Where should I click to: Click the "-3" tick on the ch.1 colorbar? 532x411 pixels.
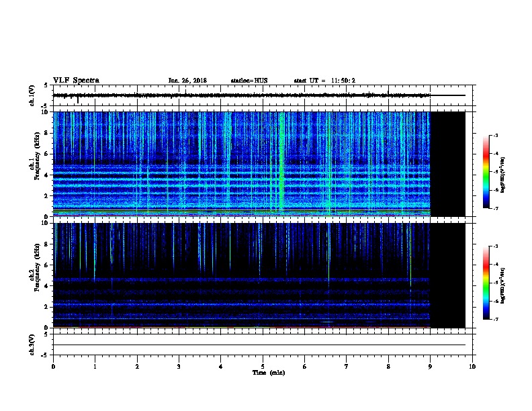click(x=495, y=135)
